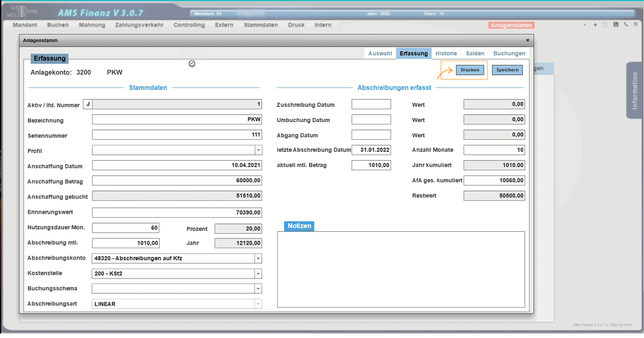Open the Buchungsschema dropdown
The width and height of the screenshot is (644, 338).
tap(258, 289)
